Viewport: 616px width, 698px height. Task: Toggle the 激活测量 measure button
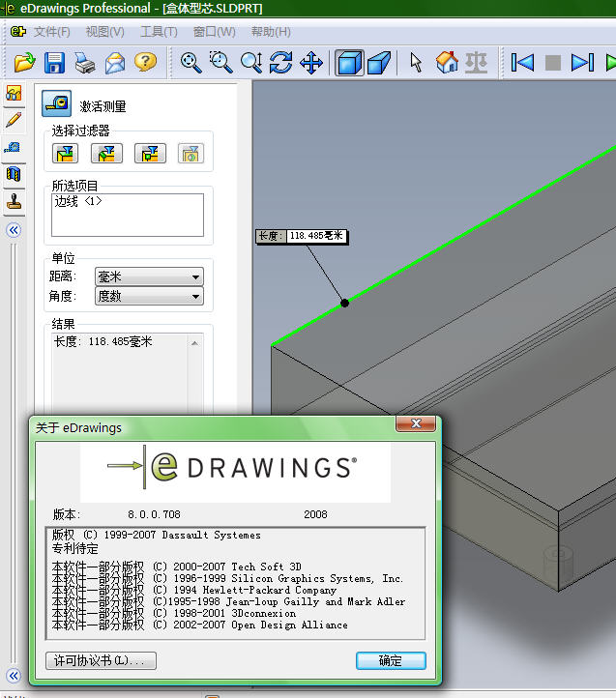pyautogui.click(x=56, y=103)
